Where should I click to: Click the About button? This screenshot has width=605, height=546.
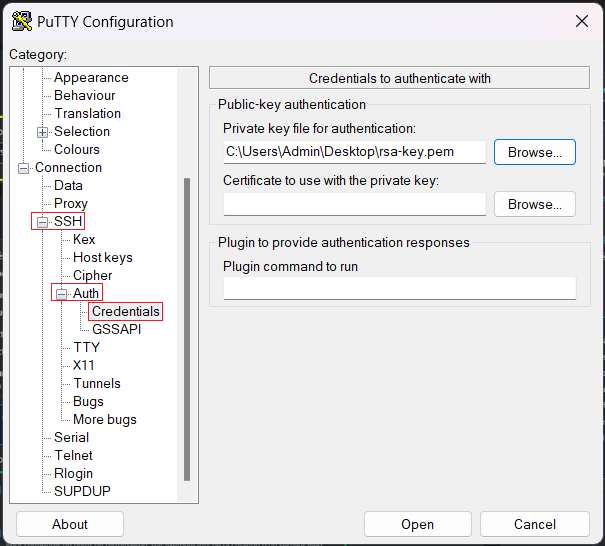[x=70, y=524]
